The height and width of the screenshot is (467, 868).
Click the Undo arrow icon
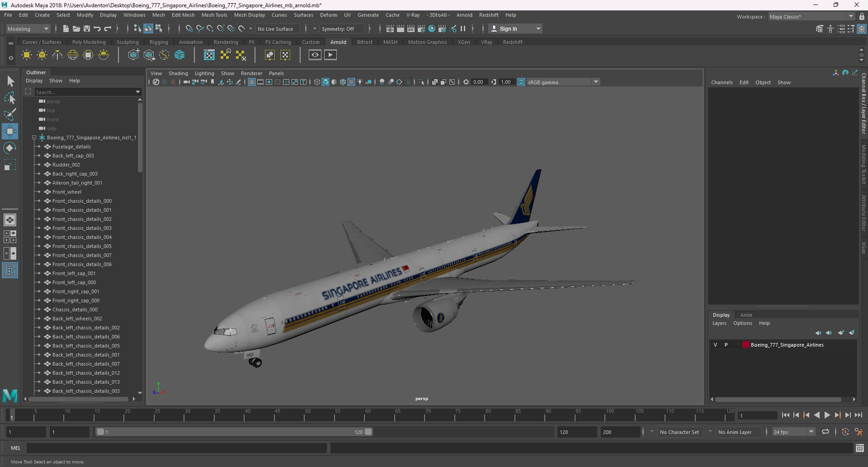[97, 29]
